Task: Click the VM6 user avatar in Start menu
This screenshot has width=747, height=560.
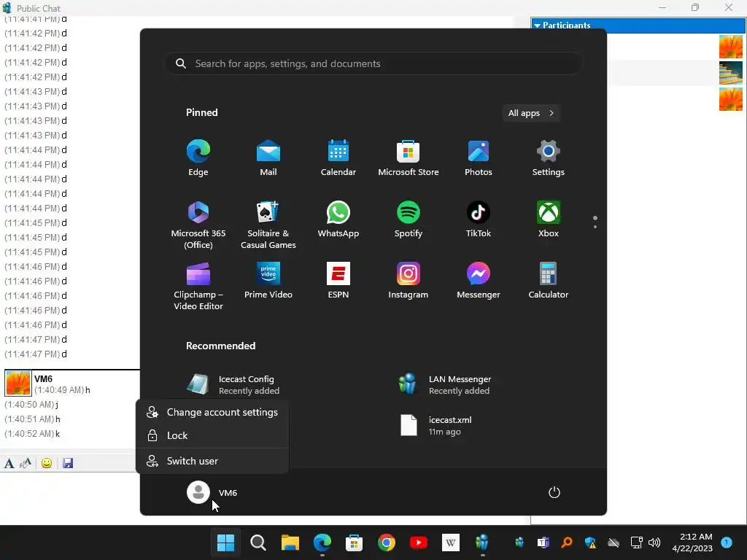Action: pyautogui.click(x=198, y=492)
